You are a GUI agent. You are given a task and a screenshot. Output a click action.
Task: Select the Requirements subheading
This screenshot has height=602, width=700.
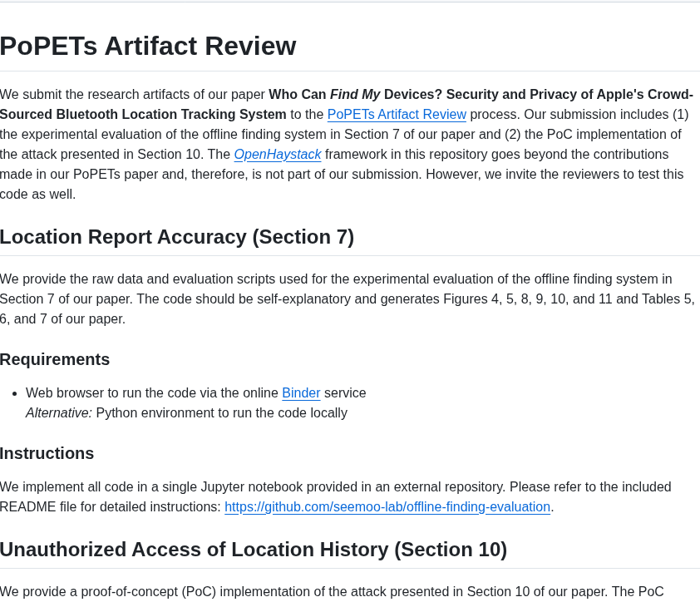pos(55,359)
